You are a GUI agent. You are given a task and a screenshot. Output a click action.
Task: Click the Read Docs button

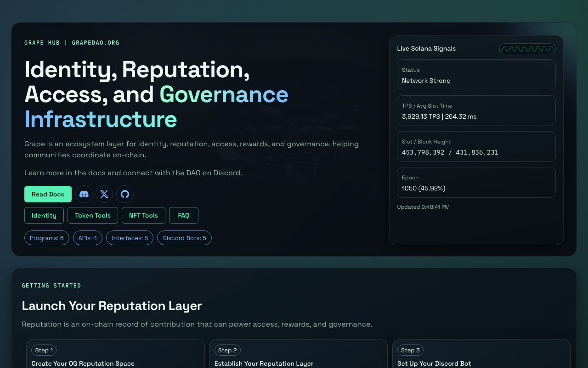[x=48, y=194]
